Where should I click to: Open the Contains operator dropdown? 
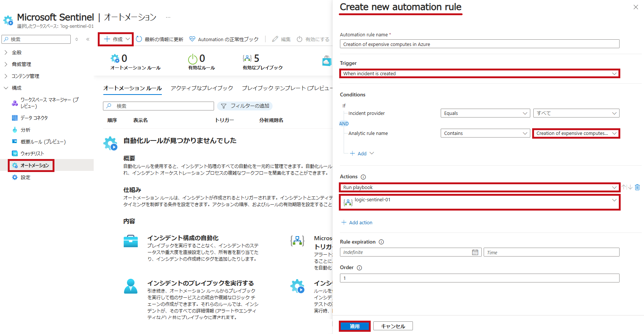pyautogui.click(x=485, y=133)
